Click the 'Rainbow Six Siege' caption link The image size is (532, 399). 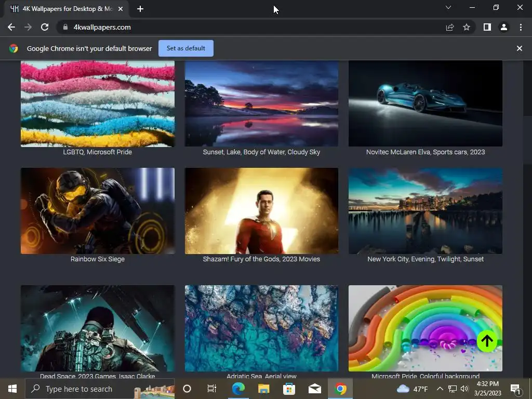click(97, 259)
